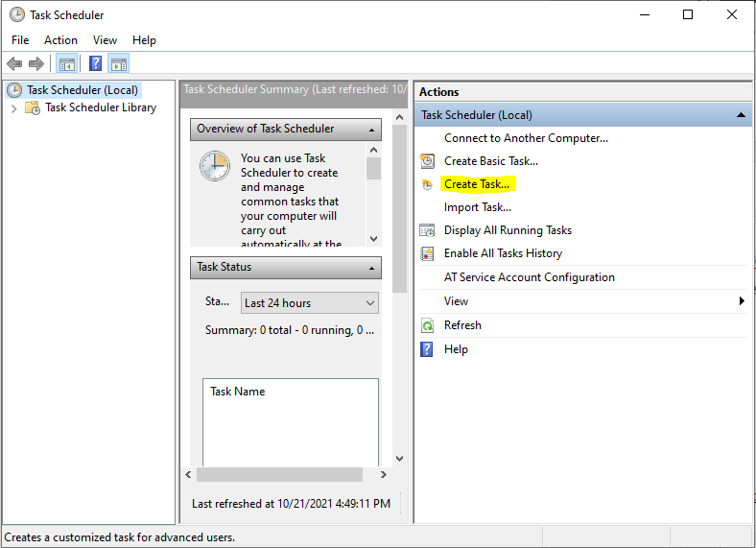Click the Task Name column header
The width and height of the screenshot is (756, 548).
point(237,392)
